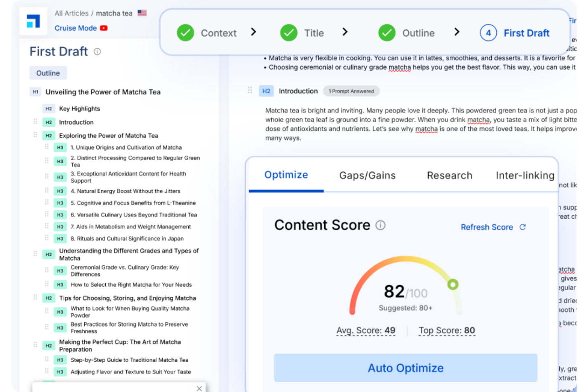Click the chevron arrow after the Outline step
This screenshot has width=588, height=392.
(x=457, y=32)
